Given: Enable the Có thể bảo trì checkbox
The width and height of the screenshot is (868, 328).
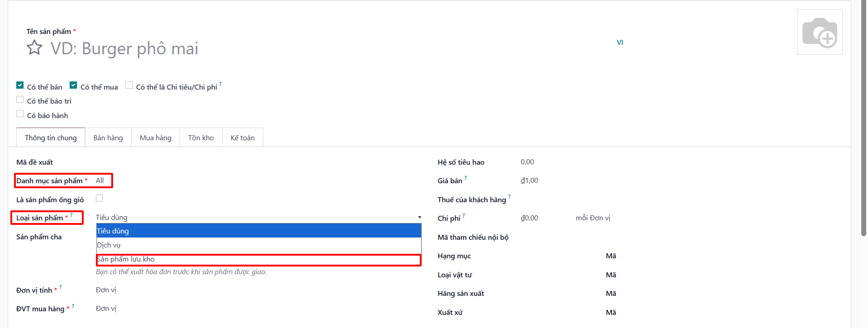Looking at the screenshot, I should tap(20, 100).
